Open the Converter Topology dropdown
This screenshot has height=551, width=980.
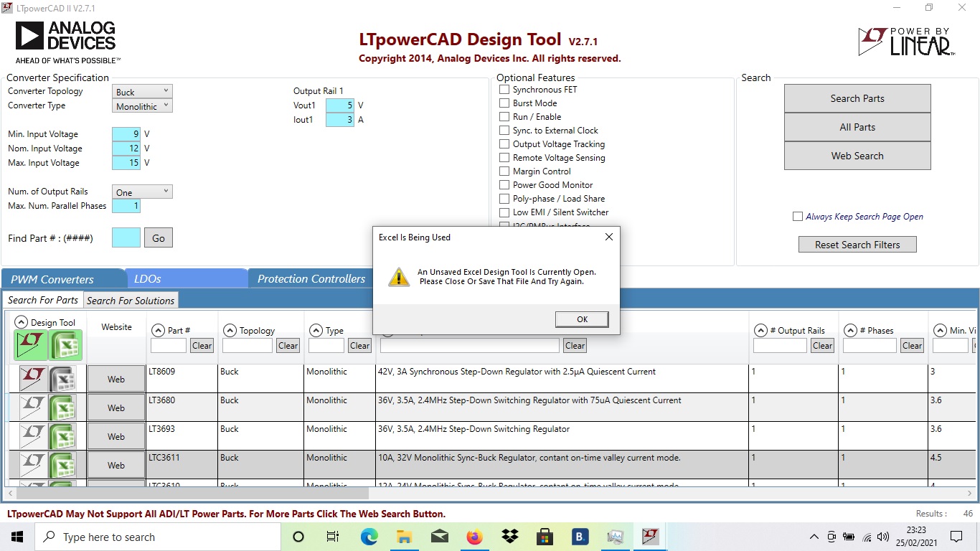(143, 92)
